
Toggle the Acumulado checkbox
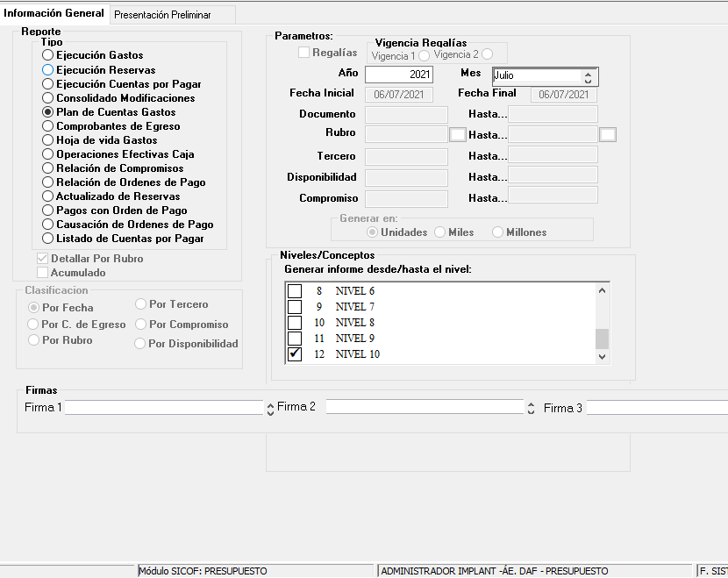[x=42, y=273]
